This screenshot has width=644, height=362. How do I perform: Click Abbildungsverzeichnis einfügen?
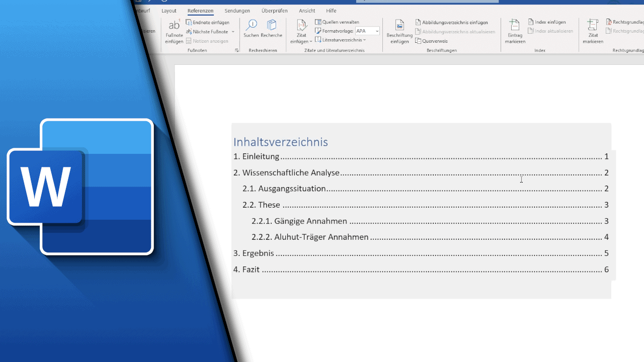click(451, 23)
